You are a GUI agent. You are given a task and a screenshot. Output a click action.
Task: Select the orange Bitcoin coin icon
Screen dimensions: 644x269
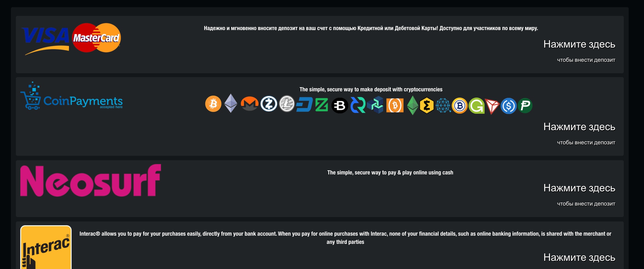213,104
